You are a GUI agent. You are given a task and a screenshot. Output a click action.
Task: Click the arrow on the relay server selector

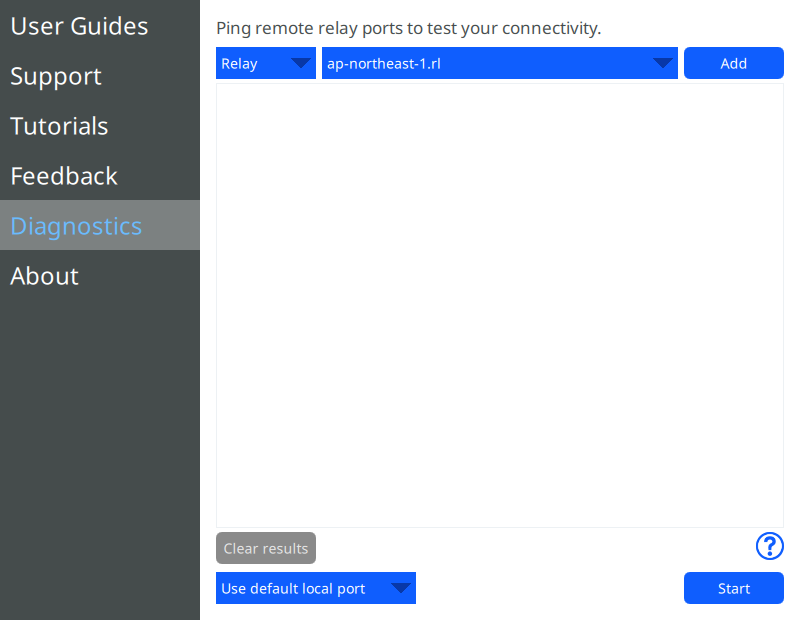662,62
